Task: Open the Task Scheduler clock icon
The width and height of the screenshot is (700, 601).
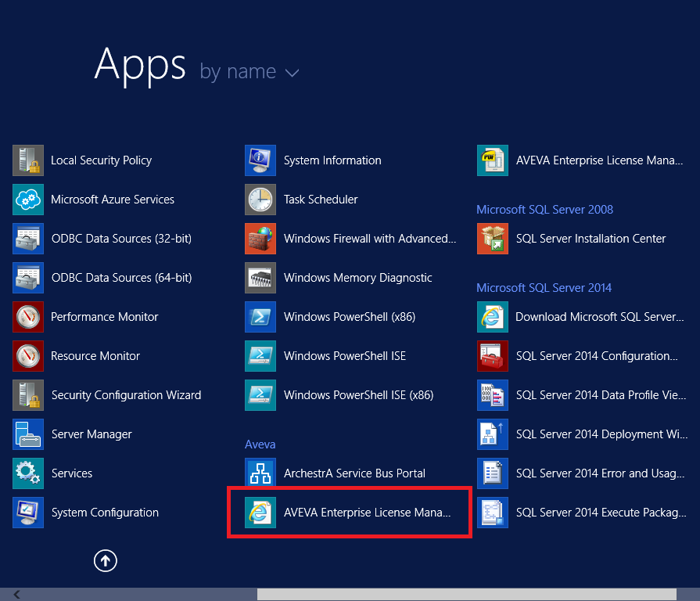Action: pyautogui.click(x=260, y=200)
